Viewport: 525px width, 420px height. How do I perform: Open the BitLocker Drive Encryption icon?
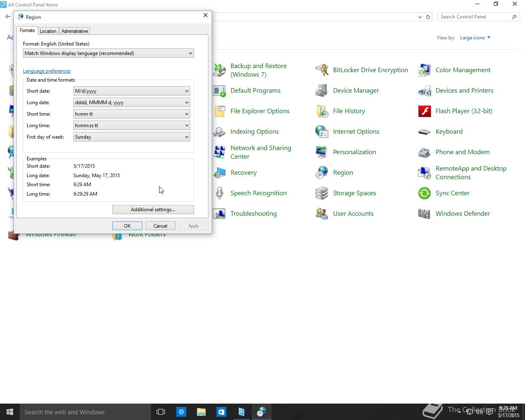click(x=322, y=70)
